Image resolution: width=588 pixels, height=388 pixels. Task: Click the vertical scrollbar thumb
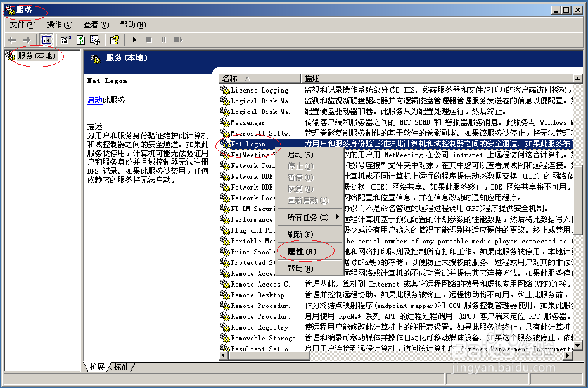pyautogui.click(x=578, y=201)
